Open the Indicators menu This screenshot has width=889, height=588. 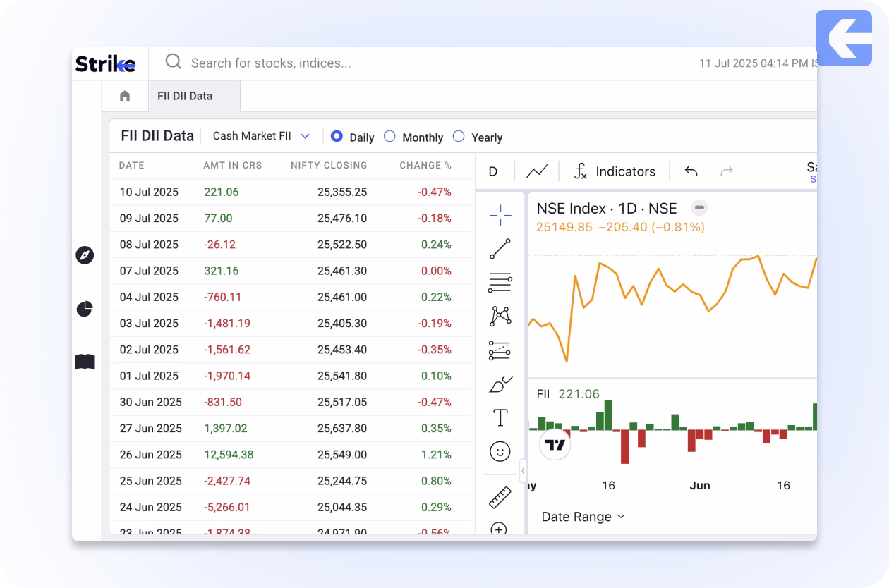(x=615, y=171)
